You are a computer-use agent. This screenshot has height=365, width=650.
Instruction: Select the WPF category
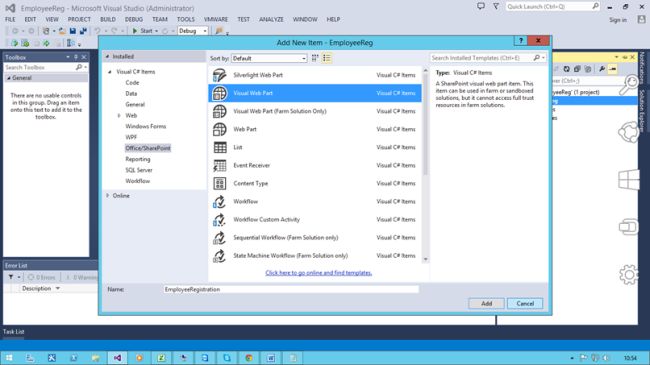tap(131, 137)
